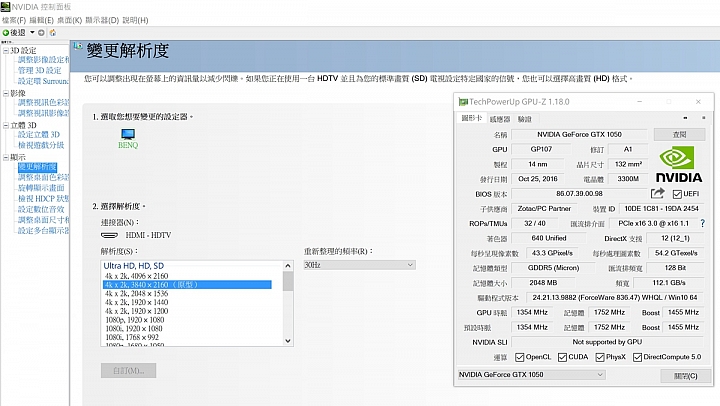The height and width of the screenshot is (406, 720).
Task: Click the 查詢 lookup button
Action: click(679, 135)
